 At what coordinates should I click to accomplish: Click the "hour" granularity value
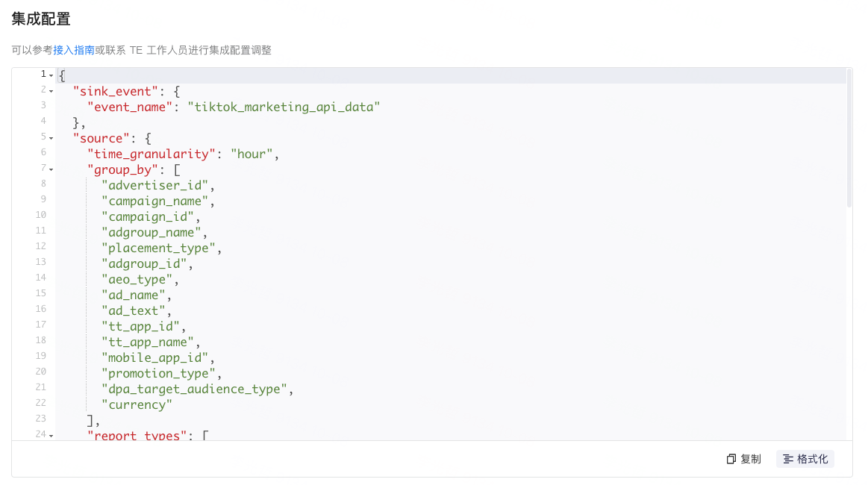pos(253,154)
